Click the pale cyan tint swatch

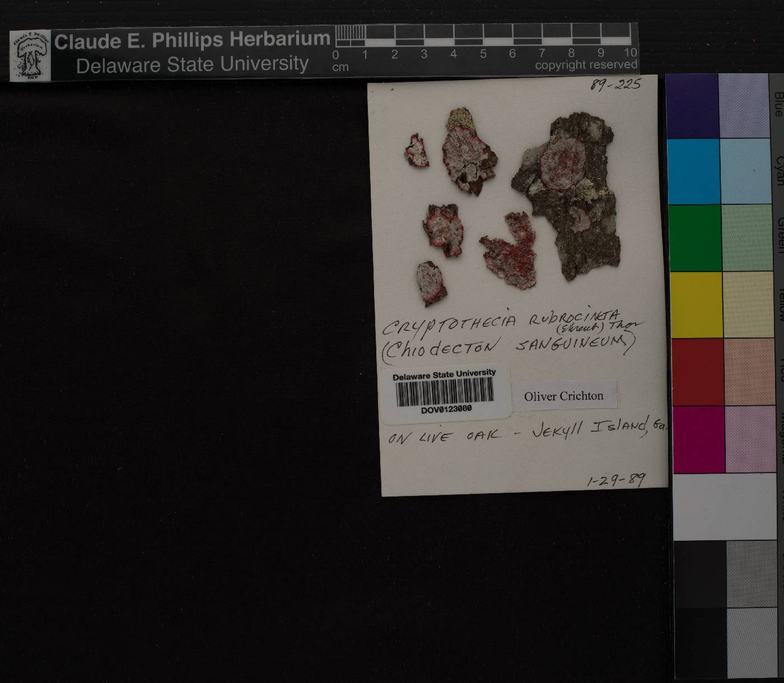(745, 171)
